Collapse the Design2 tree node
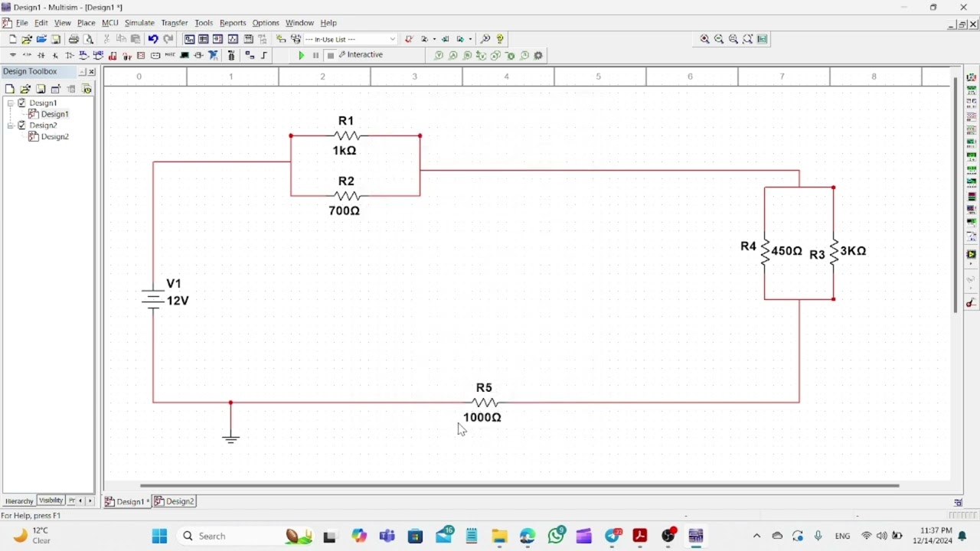Screen dimensions: 980x551 pos(11,126)
